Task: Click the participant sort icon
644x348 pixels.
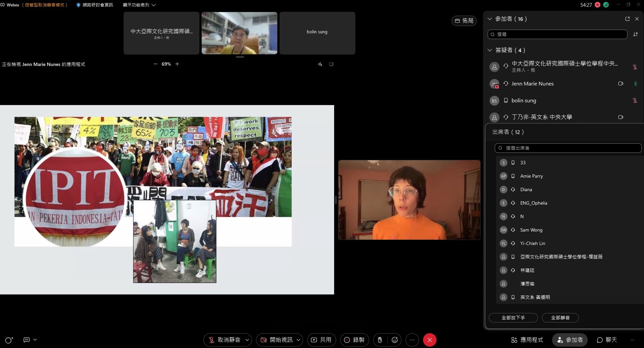Action: click(x=635, y=34)
